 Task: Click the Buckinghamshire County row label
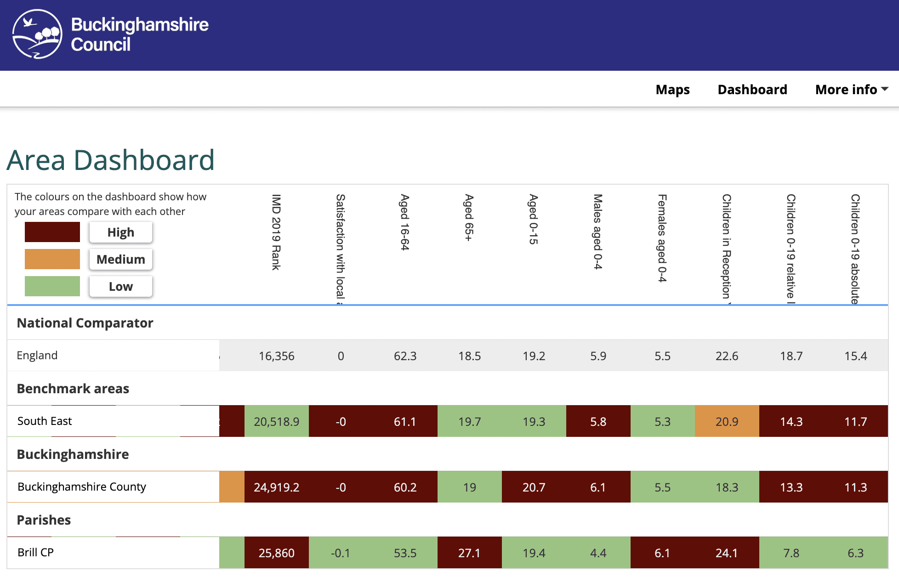point(82,487)
